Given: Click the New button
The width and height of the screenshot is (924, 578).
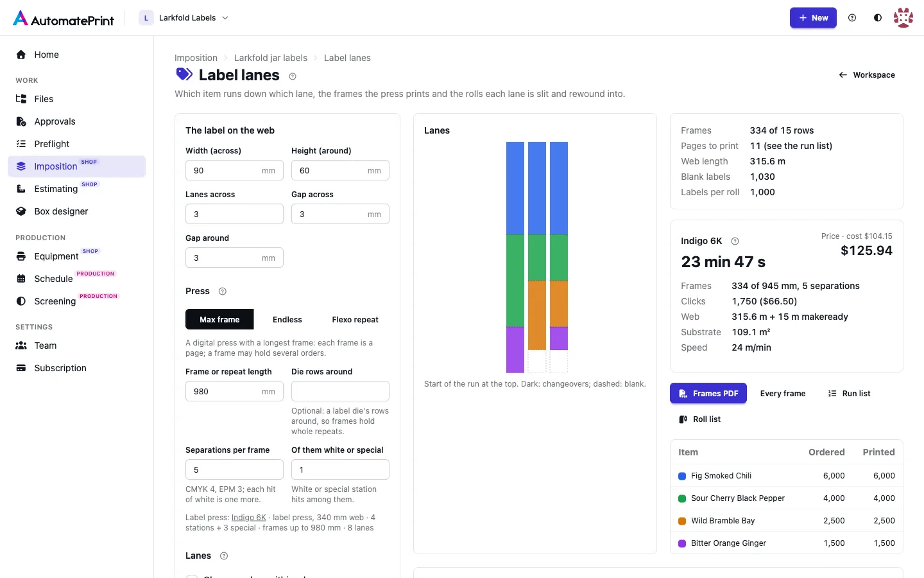Looking at the screenshot, I should pyautogui.click(x=813, y=18).
